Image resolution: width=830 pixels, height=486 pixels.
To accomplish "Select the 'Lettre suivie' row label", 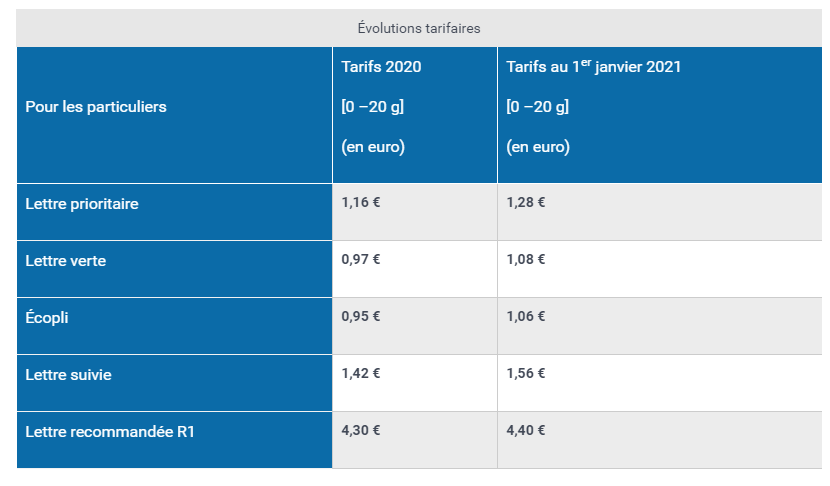I will pyautogui.click(x=175, y=383).
